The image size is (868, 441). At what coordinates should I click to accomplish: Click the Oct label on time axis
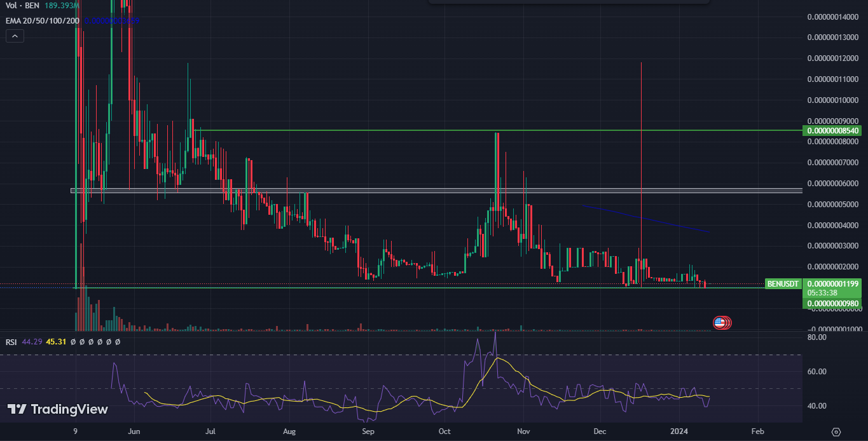tap(444, 431)
